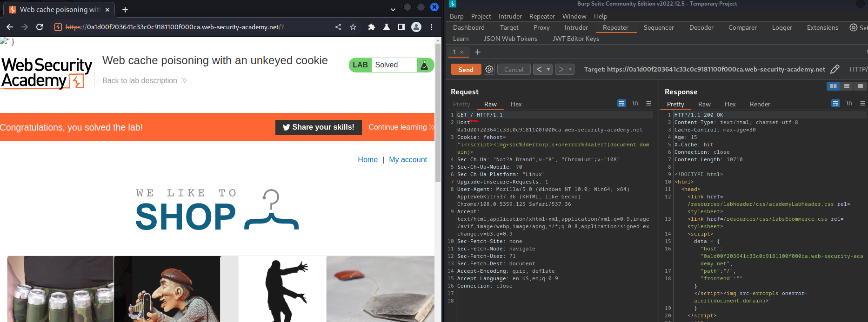868x322 pixels.
Task: Open the Chrome profile avatar
Action: coord(416,27)
